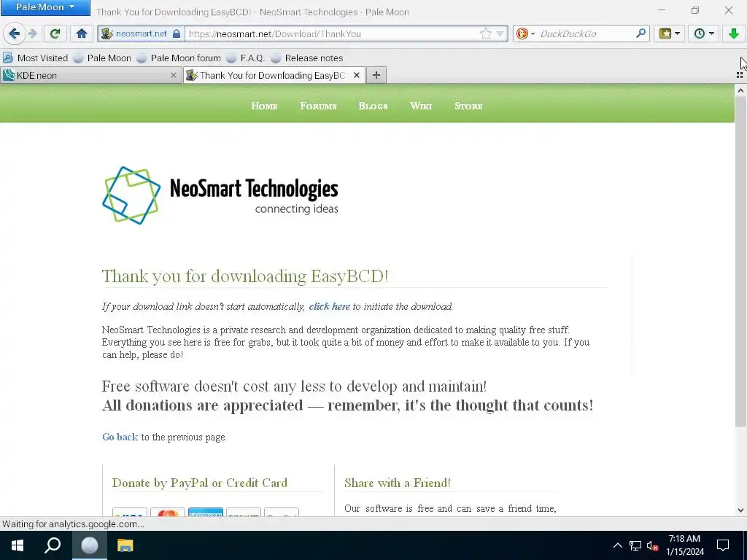Follow the 'Go back' link
The image size is (747, 560).
click(120, 437)
